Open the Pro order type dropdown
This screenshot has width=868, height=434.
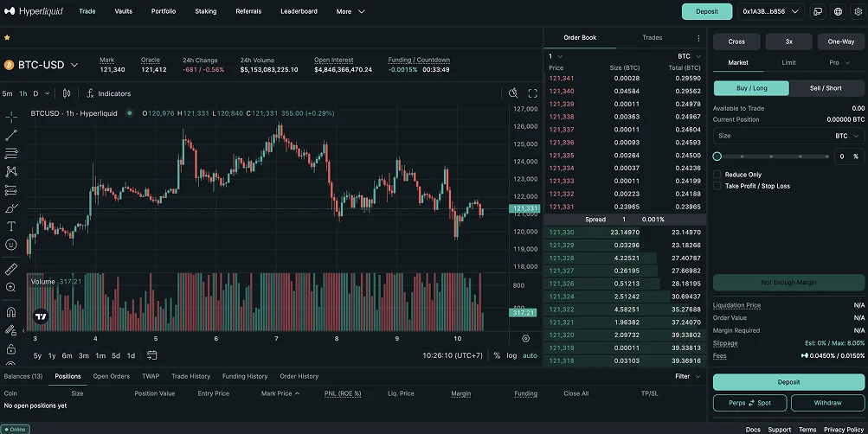[x=839, y=62]
